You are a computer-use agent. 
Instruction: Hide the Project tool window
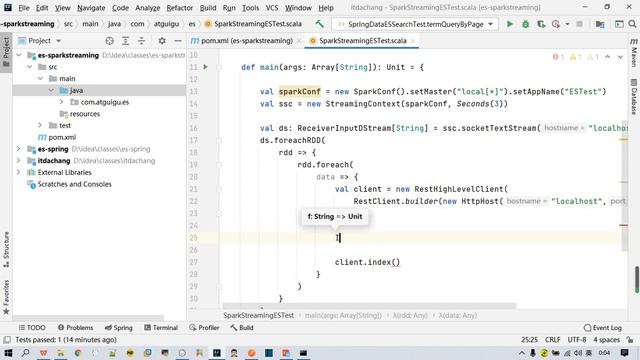pyautogui.click(x=178, y=41)
